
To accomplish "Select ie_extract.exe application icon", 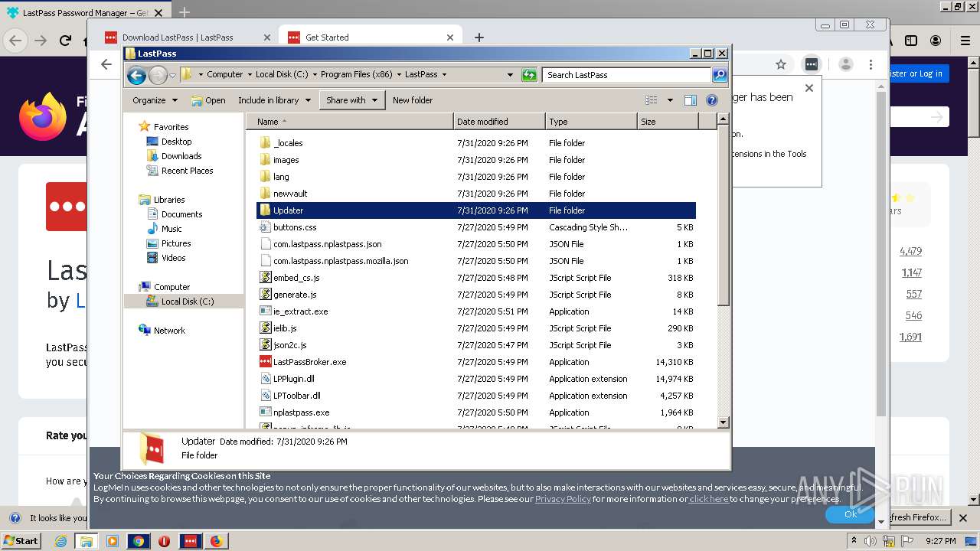I will point(265,311).
